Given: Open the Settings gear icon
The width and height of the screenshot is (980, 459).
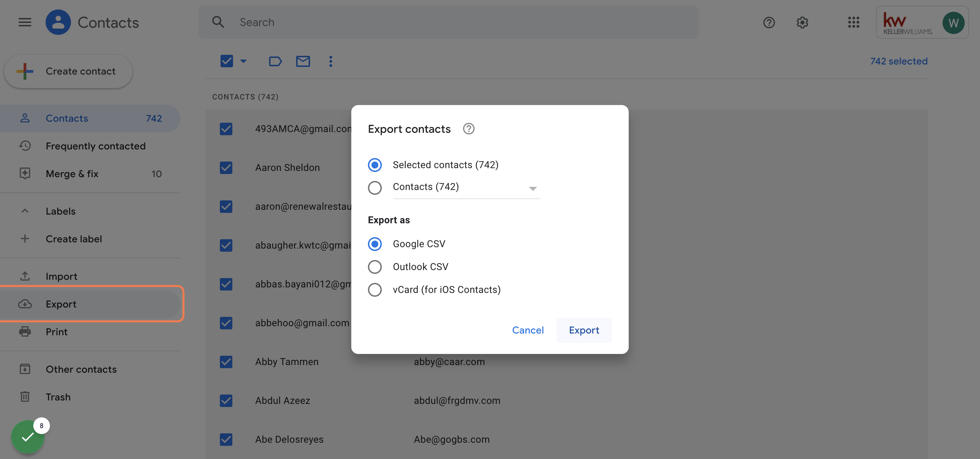Looking at the screenshot, I should click(x=802, y=23).
